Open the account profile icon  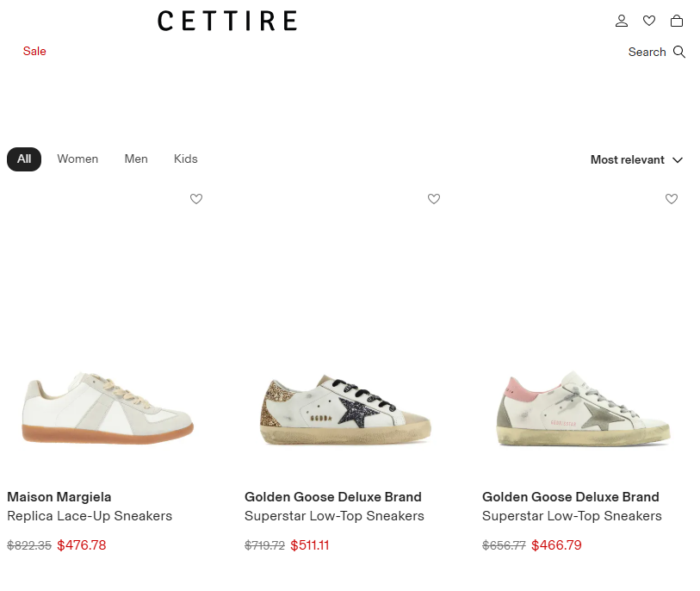click(622, 21)
